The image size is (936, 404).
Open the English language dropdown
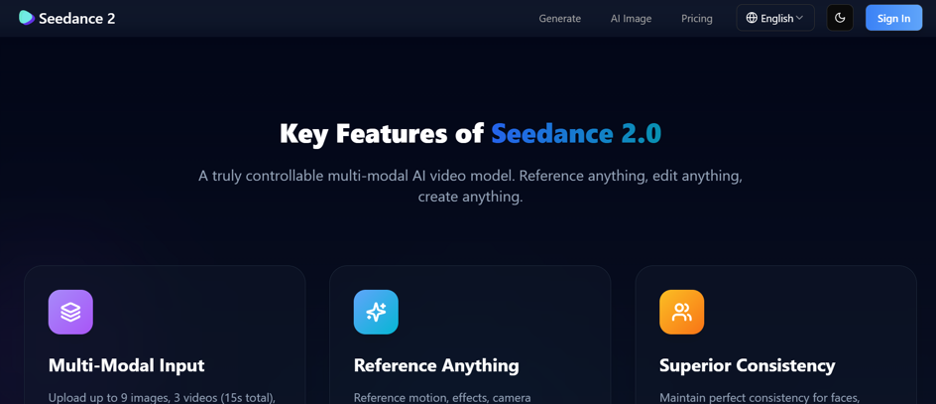(775, 18)
